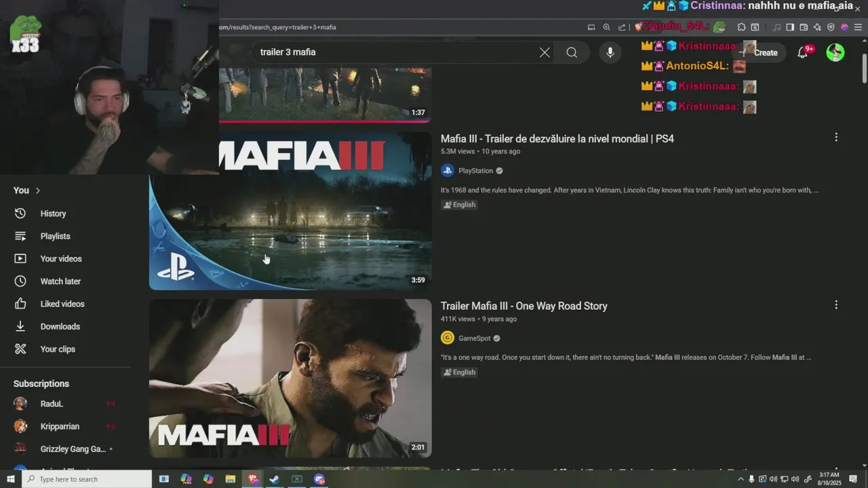
Task: Click the media control music note icon
Action: click(777, 27)
